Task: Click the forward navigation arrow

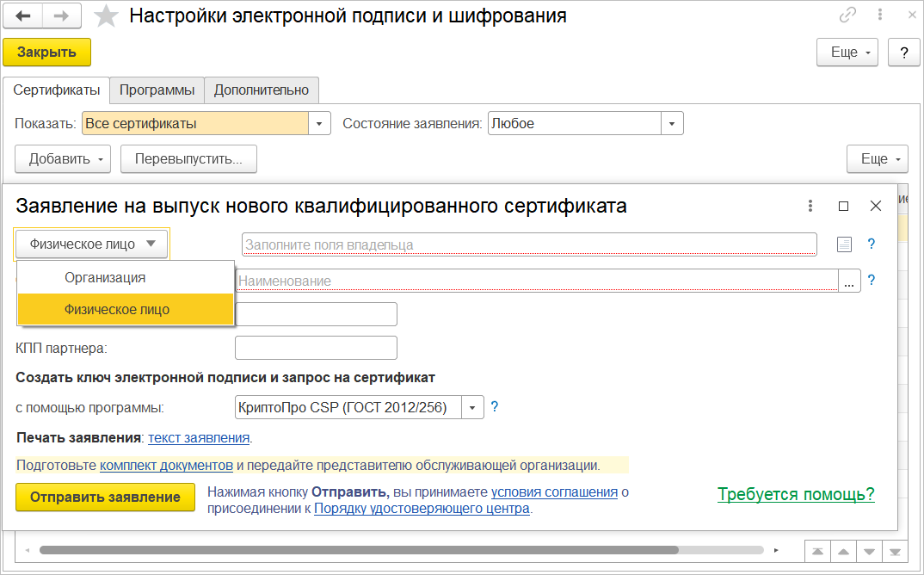Action: 62,16
